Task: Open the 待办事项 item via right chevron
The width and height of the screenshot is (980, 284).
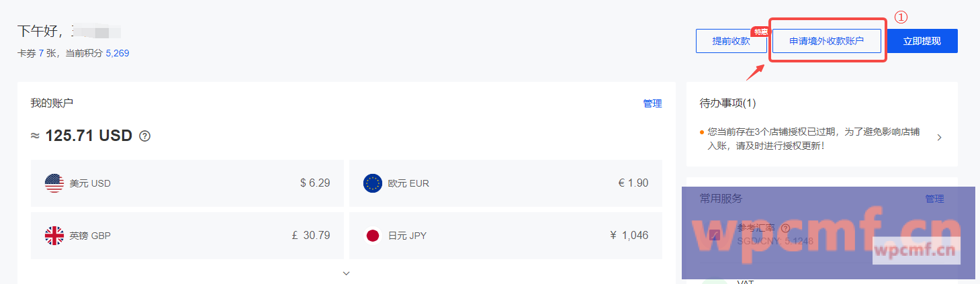Action: click(x=939, y=137)
